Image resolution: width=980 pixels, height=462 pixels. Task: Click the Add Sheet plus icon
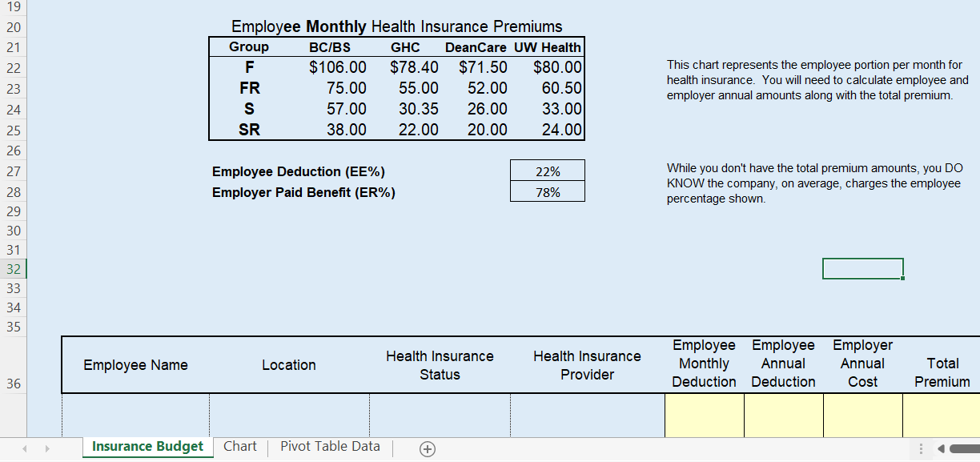pos(427,449)
